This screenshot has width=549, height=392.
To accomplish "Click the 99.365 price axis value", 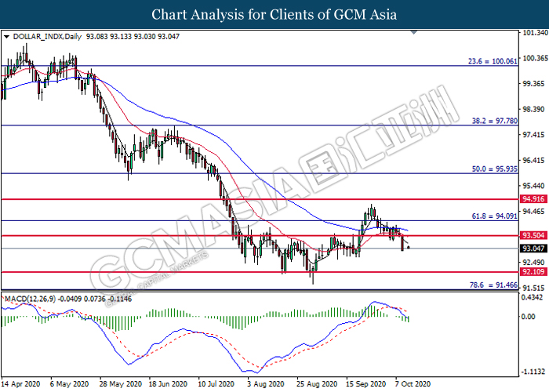I will (x=533, y=83).
